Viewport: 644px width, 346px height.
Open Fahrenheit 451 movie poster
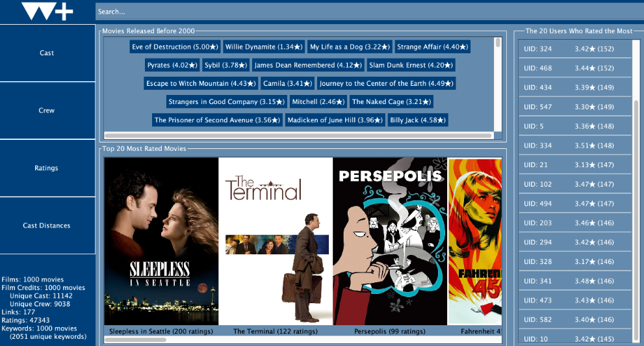click(475, 241)
